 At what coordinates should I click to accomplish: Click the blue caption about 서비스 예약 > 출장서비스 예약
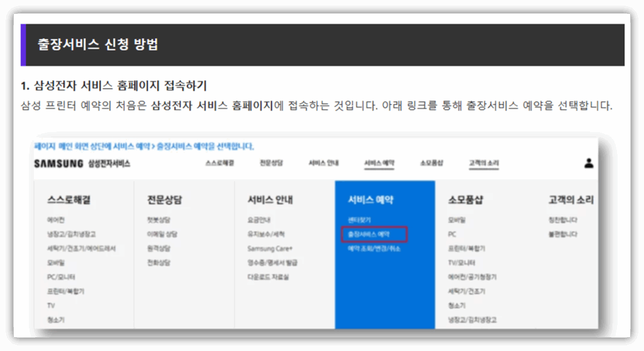(144, 147)
